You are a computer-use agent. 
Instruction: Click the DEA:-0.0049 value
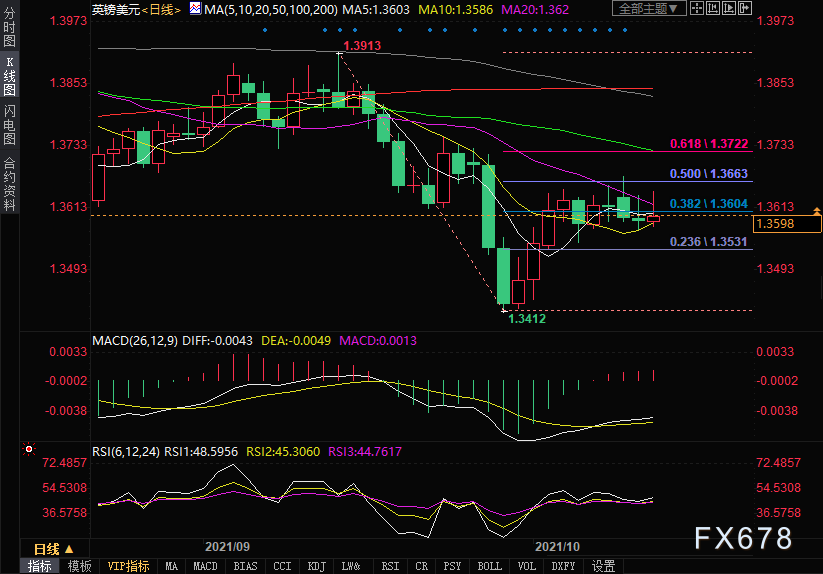click(296, 341)
